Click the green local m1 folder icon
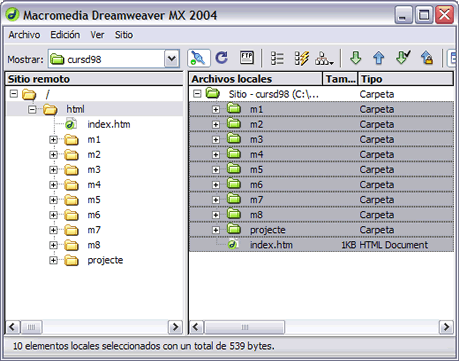The height and width of the screenshot is (361, 460). 234,108
